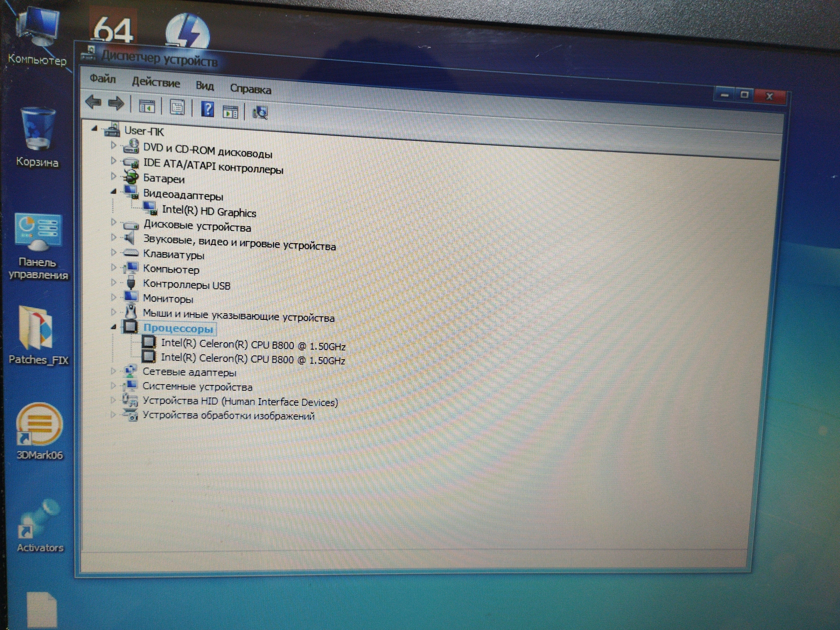840x630 pixels.
Task: Select the 3DMark06 shortcut icon
Action: tap(39, 431)
